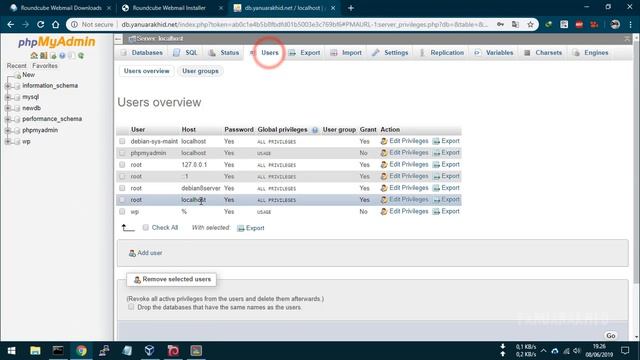This screenshot has height=360, width=640.
Task: Reload the page with browser refresh
Action: (40, 24)
